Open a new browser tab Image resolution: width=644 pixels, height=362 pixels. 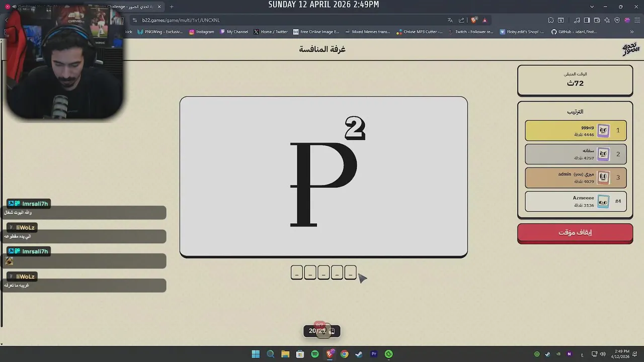click(172, 7)
